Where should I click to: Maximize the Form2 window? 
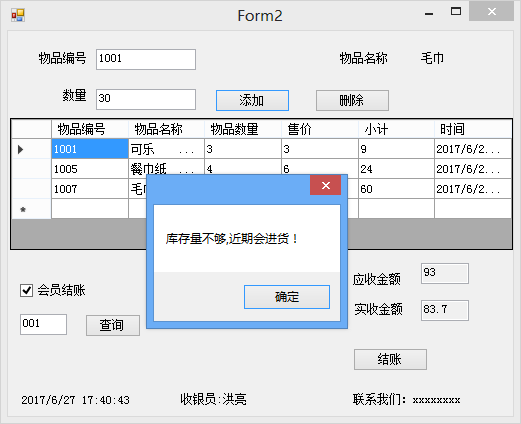click(x=456, y=11)
